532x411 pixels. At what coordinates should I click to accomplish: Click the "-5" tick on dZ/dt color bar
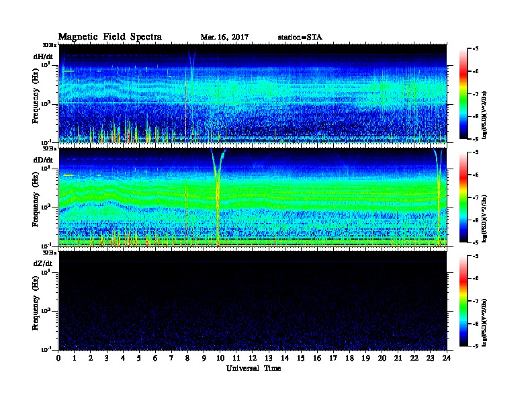coord(476,256)
